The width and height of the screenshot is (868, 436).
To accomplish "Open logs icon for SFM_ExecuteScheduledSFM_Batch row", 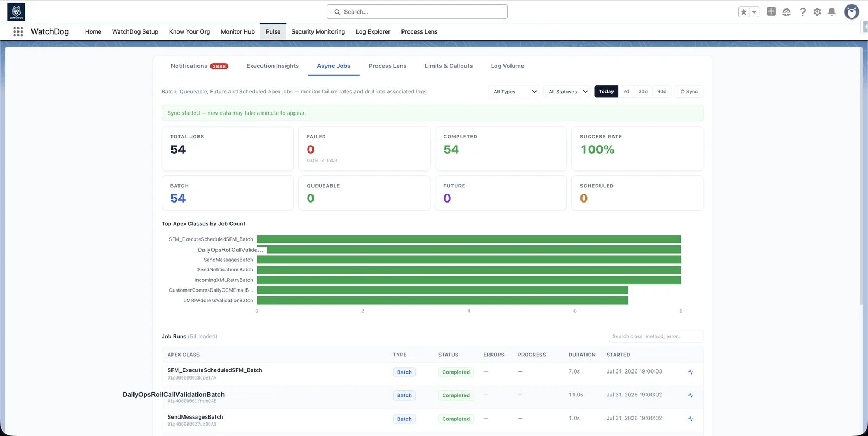I will tap(691, 372).
